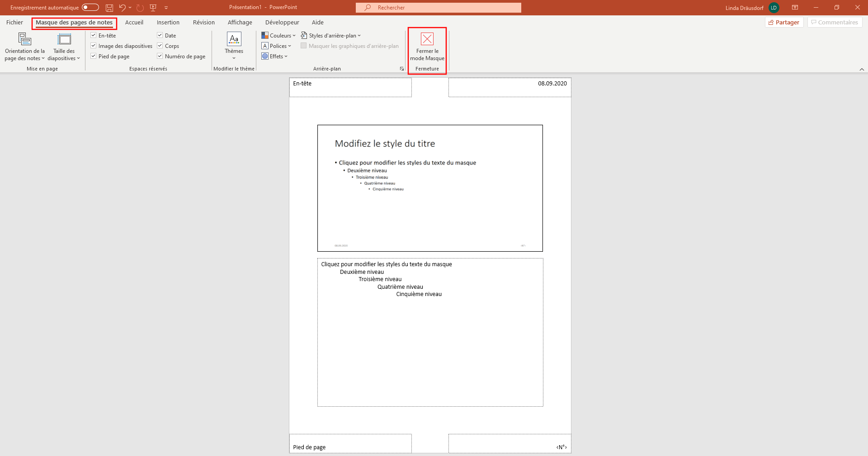Click the Undo arrow icon

[122, 8]
